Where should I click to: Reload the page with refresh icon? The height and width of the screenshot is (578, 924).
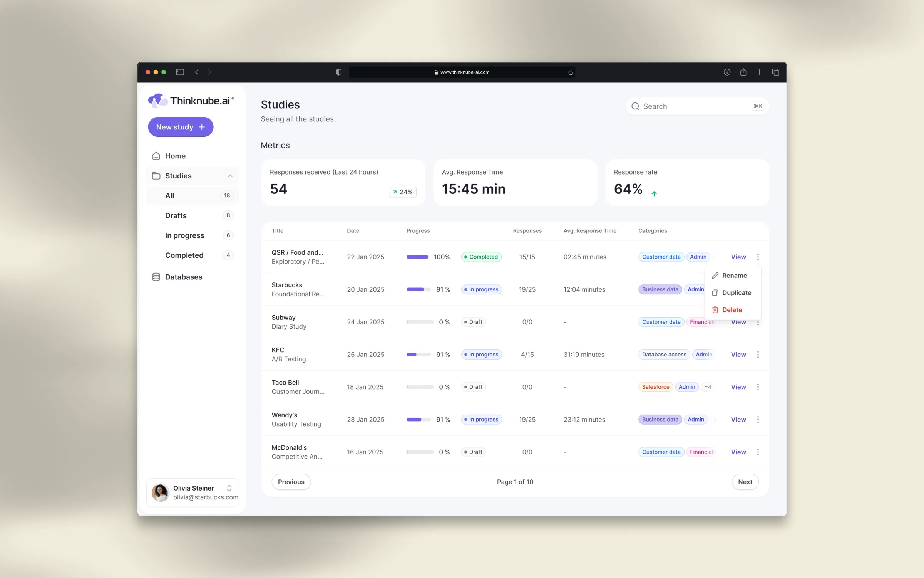coord(570,72)
